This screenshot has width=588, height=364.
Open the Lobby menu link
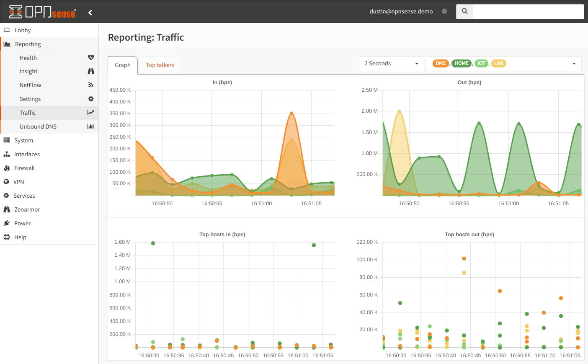pos(23,30)
